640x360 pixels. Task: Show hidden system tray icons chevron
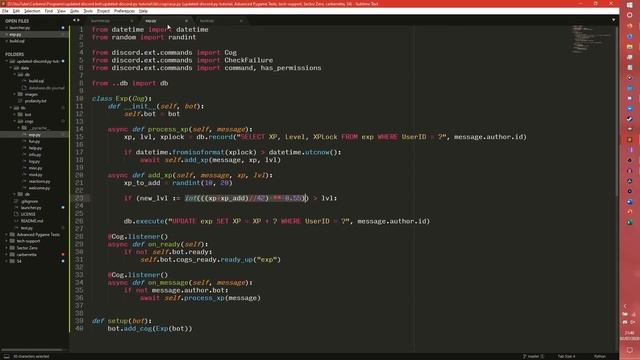[x=624, y=306]
